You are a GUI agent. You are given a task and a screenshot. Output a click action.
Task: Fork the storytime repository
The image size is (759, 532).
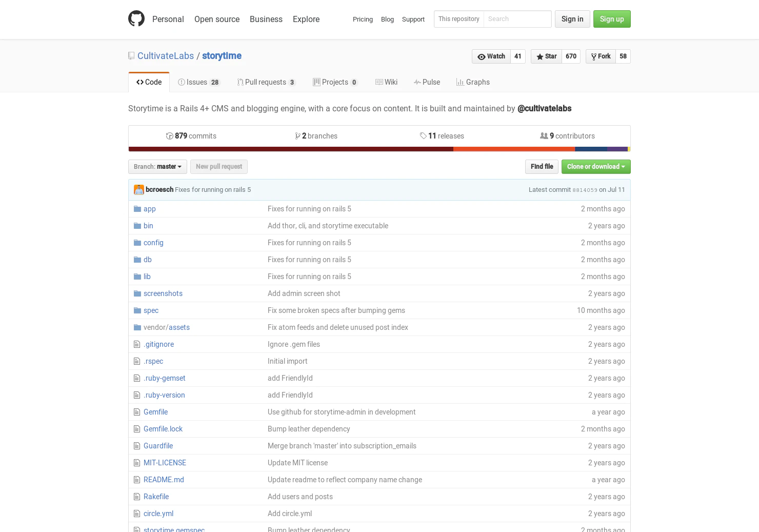coord(601,56)
